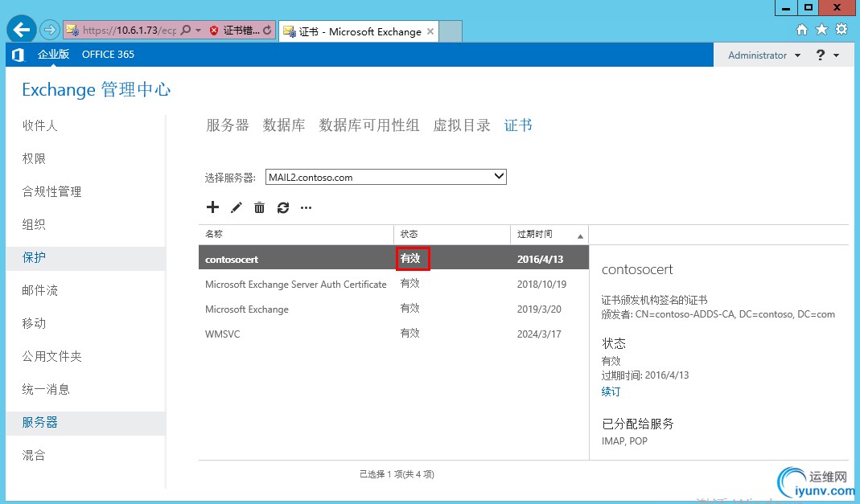
Task: Open the 服务器 tab
Action: (x=227, y=125)
